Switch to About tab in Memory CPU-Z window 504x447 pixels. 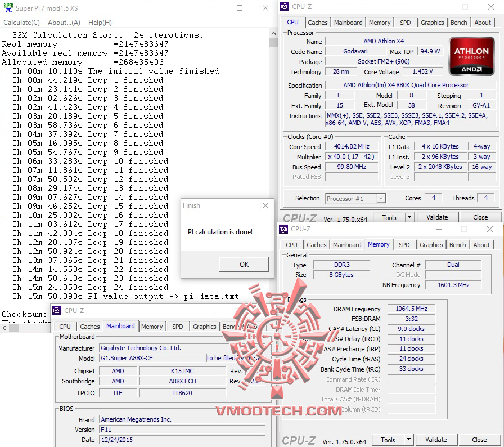pyautogui.click(x=481, y=245)
